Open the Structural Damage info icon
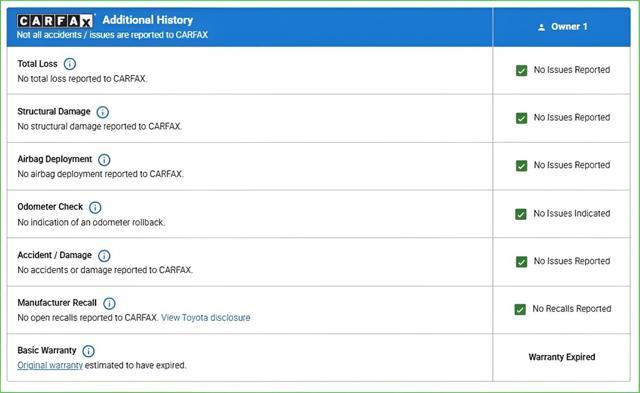 tap(102, 112)
